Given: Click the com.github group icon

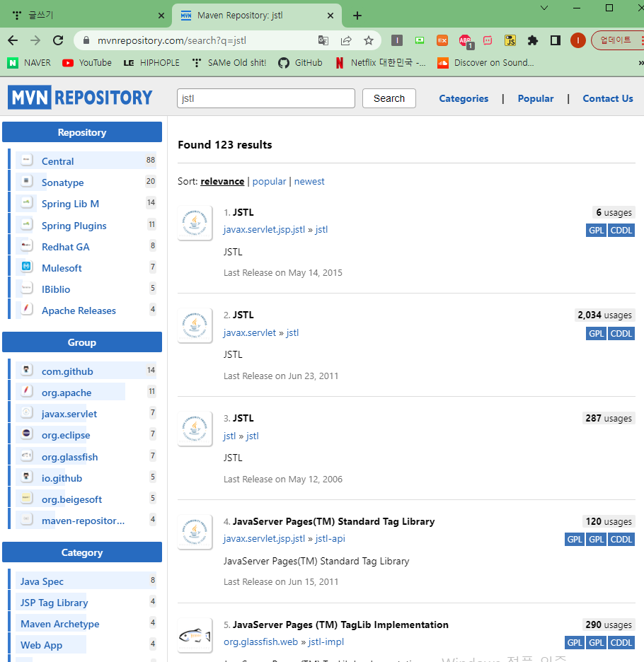Looking at the screenshot, I should tap(27, 370).
